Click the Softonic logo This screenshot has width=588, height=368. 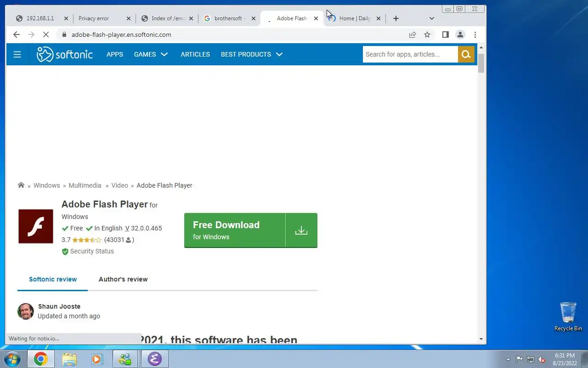[x=65, y=54]
